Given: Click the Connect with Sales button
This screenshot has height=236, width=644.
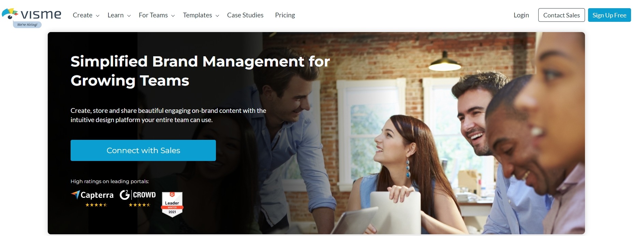Looking at the screenshot, I should [x=143, y=150].
